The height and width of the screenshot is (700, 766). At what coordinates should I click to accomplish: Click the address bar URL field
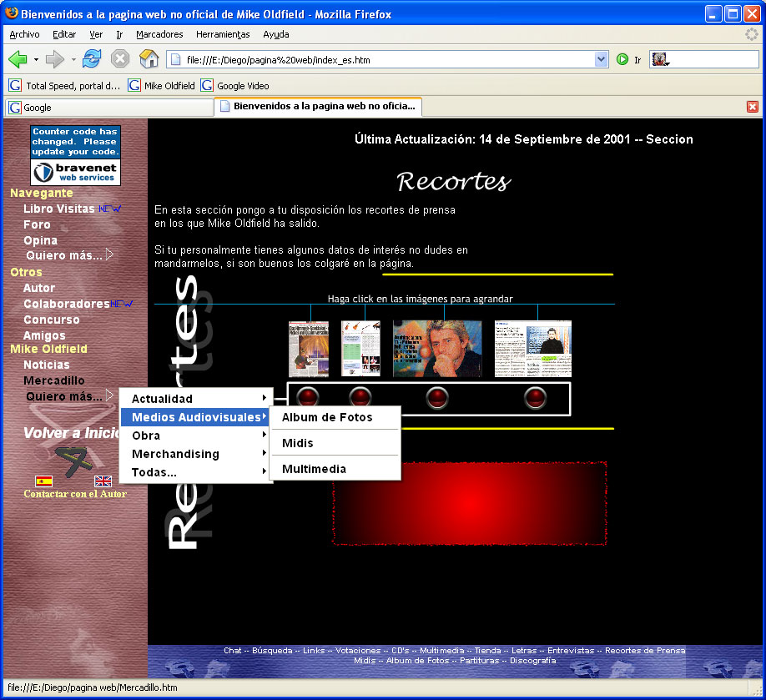pos(386,59)
